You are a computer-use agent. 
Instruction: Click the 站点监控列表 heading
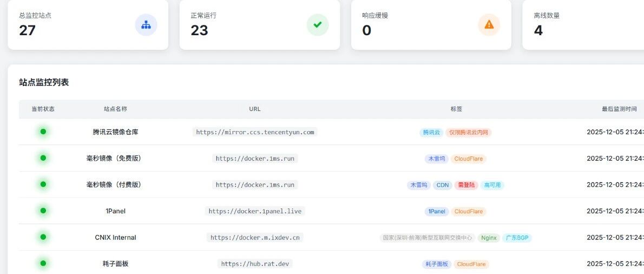click(x=44, y=82)
